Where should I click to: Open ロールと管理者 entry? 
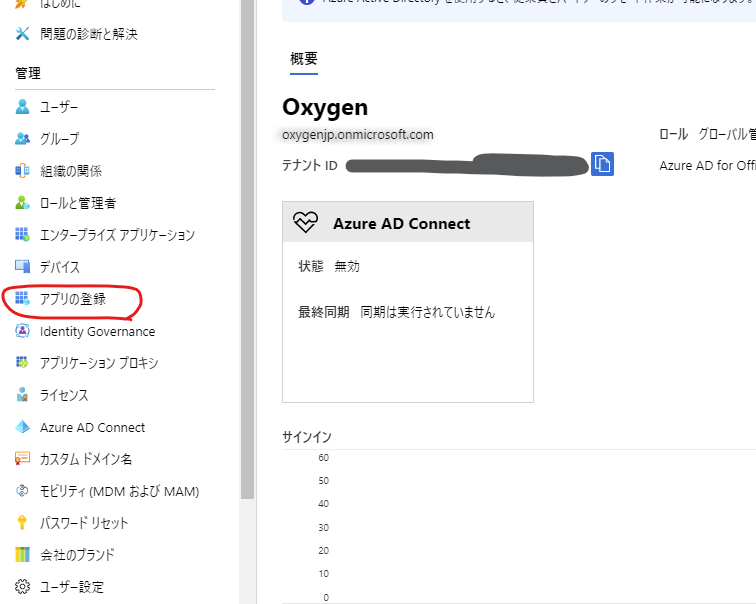coord(78,203)
